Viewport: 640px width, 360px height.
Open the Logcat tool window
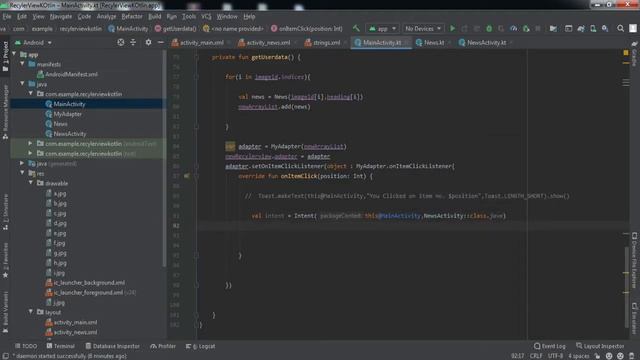pos(201,346)
